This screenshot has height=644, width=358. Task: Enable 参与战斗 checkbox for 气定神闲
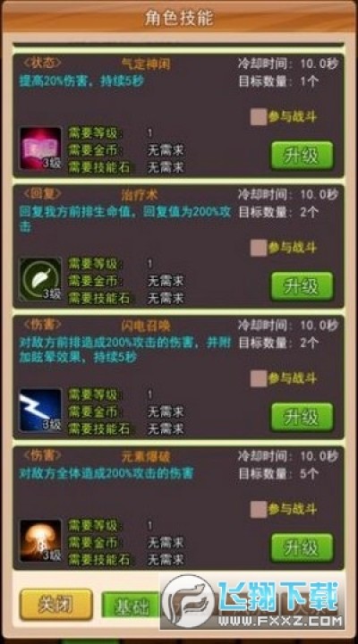tap(259, 117)
